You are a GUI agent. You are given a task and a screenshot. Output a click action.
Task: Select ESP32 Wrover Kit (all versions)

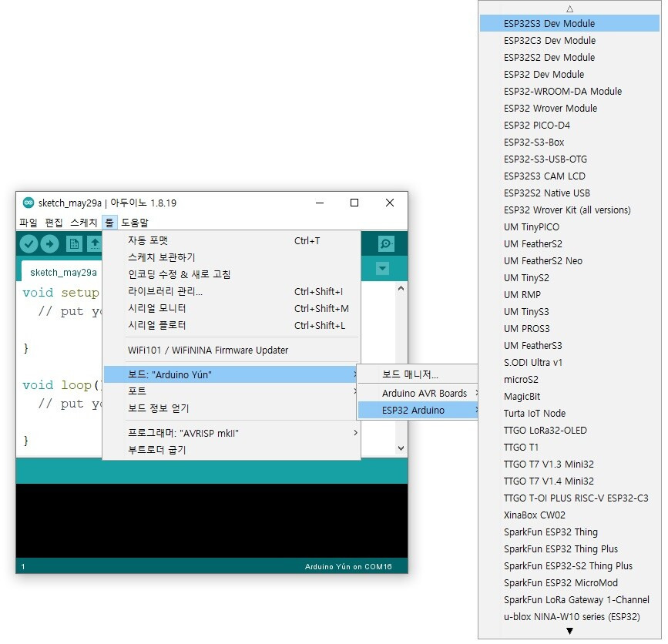click(569, 210)
